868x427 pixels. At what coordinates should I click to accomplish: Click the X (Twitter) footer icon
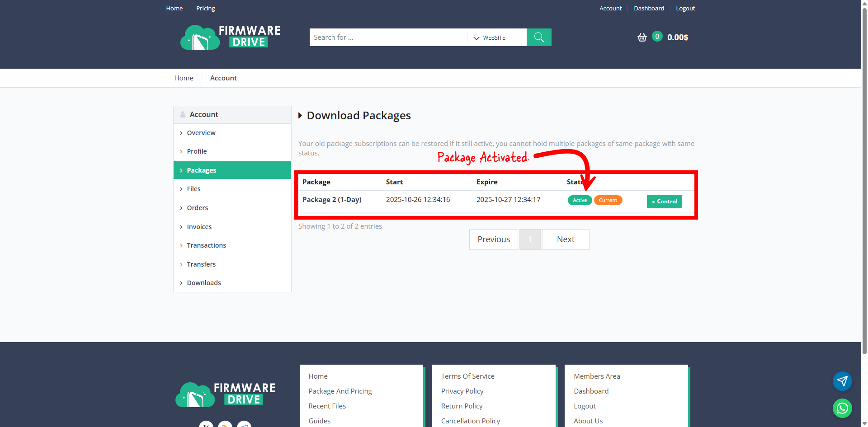click(x=206, y=425)
